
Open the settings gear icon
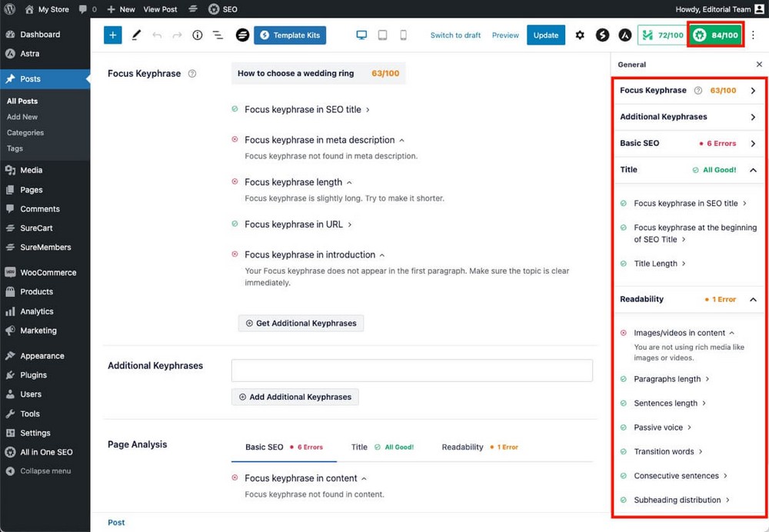(x=580, y=35)
